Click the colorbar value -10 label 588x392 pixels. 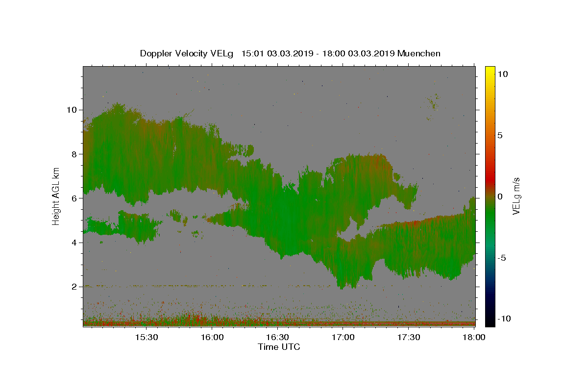point(503,318)
